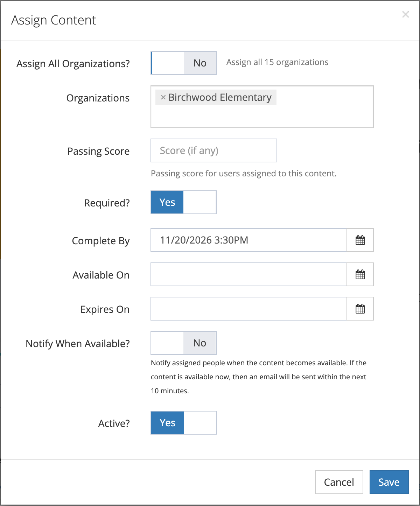The height and width of the screenshot is (506, 420).
Task: Click the Organizations multi-select box
Action: [x=262, y=107]
